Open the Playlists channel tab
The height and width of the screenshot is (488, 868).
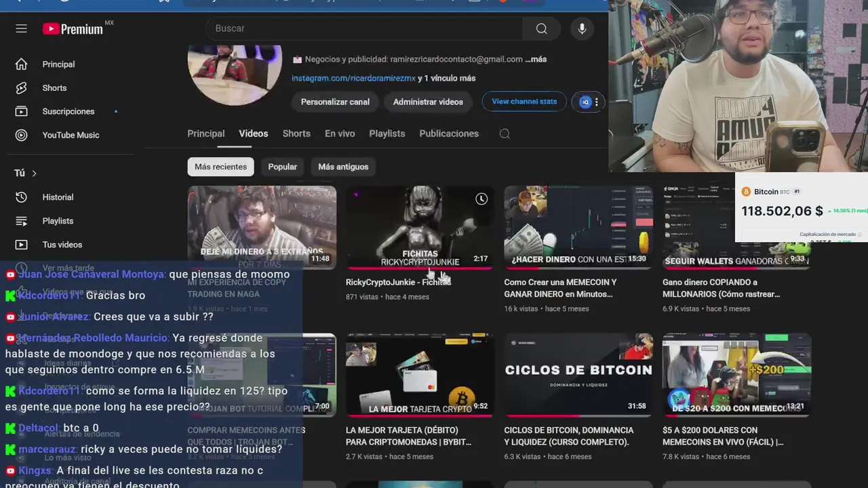coord(387,134)
